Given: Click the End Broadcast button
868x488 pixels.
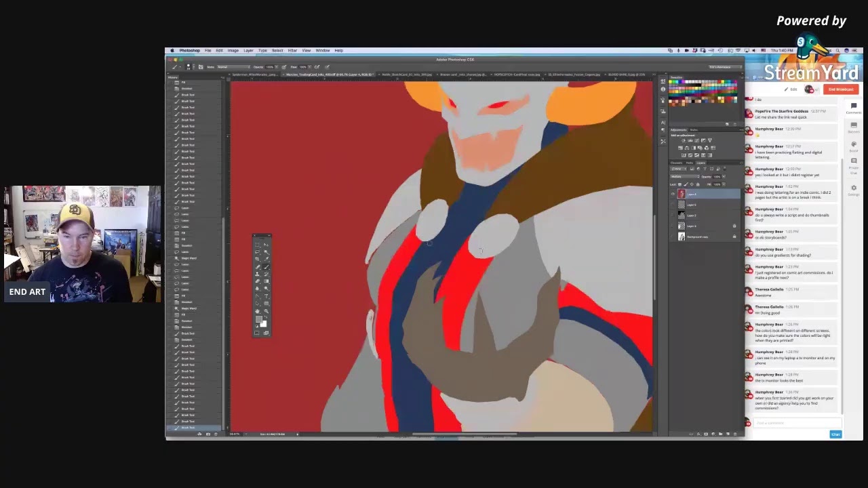Looking at the screenshot, I should [840, 89].
